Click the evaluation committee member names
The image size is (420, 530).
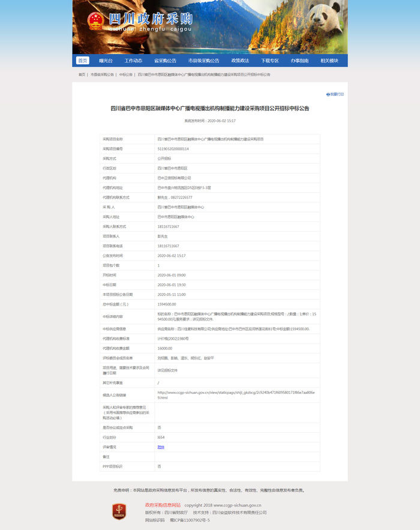click(185, 358)
